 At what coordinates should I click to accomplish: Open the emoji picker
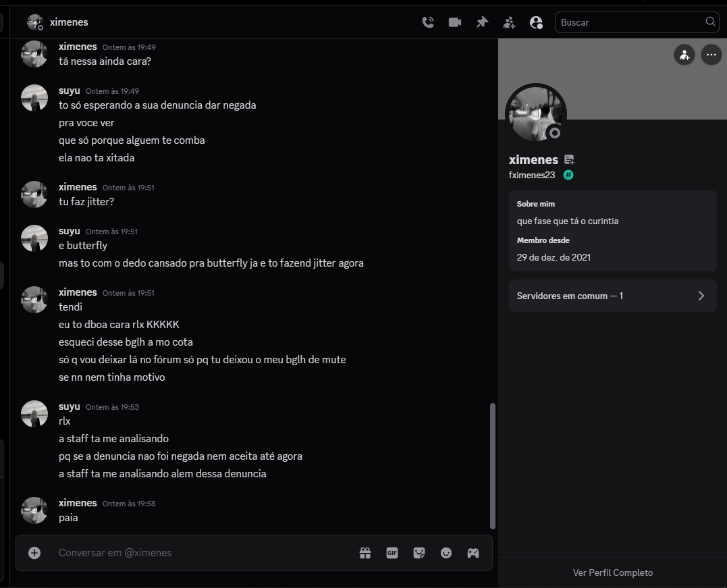pos(446,553)
